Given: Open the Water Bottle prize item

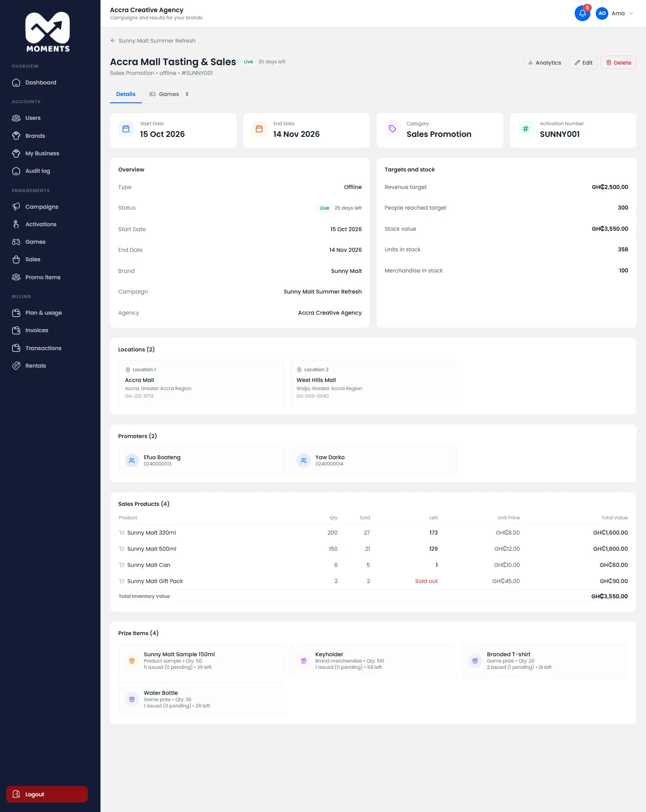Looking at the screenshot, I should (202, 699).
